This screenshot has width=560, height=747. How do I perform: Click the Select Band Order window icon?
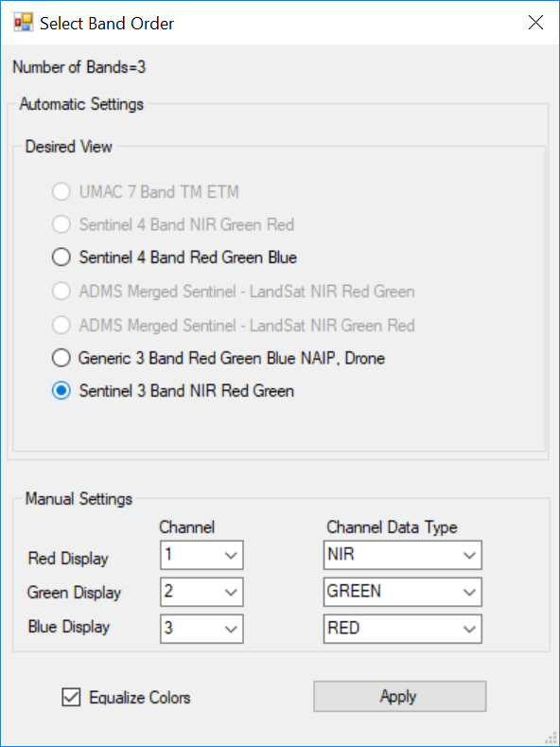coord(23,23)
